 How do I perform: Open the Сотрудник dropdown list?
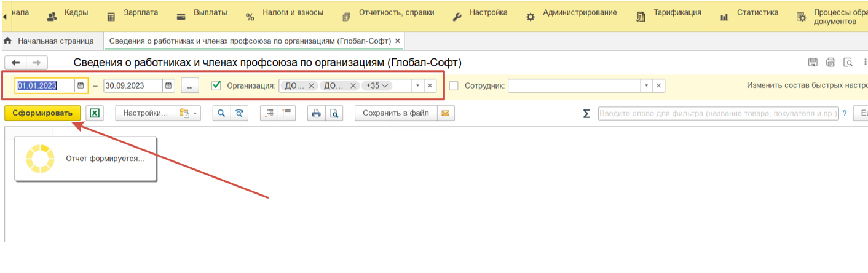click(x=646, y=86)
